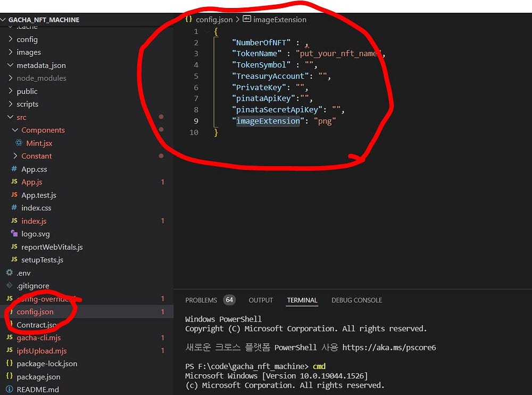Click the braces icon in config.json breadcrumb
Image resolution: width=532 pixels, height=395 pixels.
(x=189, y=19)
